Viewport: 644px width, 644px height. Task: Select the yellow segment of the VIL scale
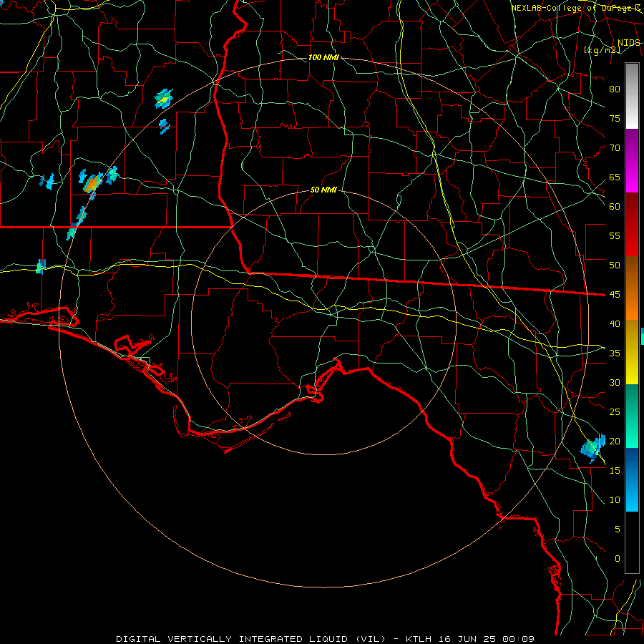(632, 352)
